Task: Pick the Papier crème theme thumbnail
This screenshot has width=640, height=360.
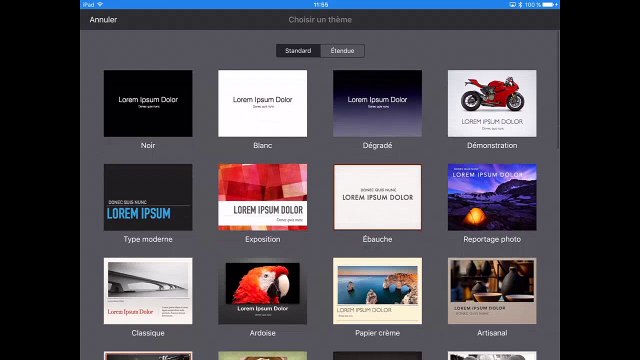Action: [378, 291]
